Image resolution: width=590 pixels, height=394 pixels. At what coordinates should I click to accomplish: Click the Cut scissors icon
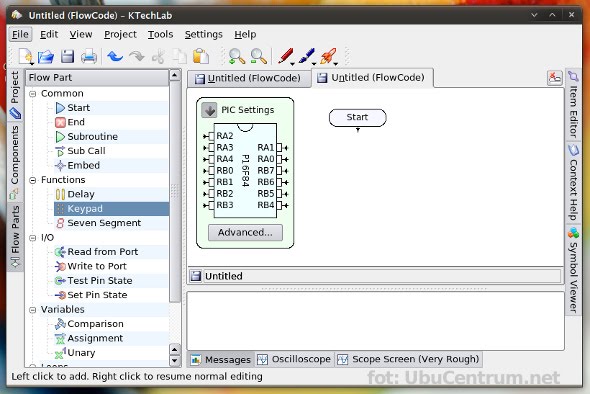158,56
